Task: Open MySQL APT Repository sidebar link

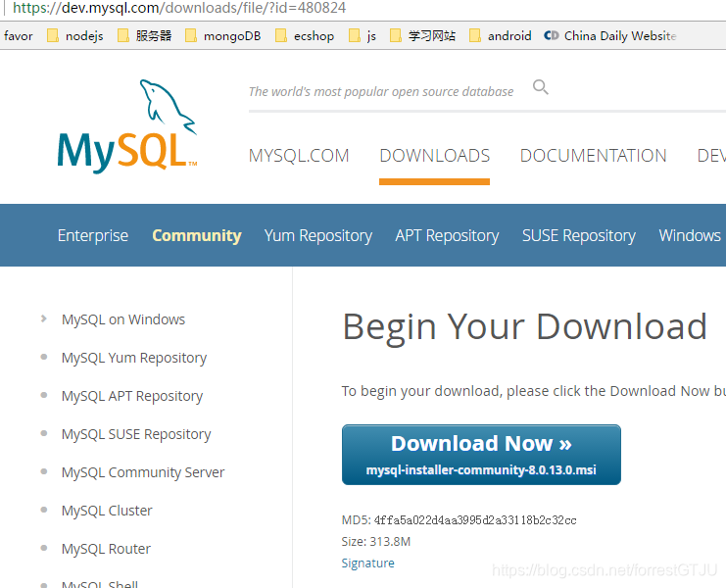Action: pyautogui.click(x=132, y=396)
